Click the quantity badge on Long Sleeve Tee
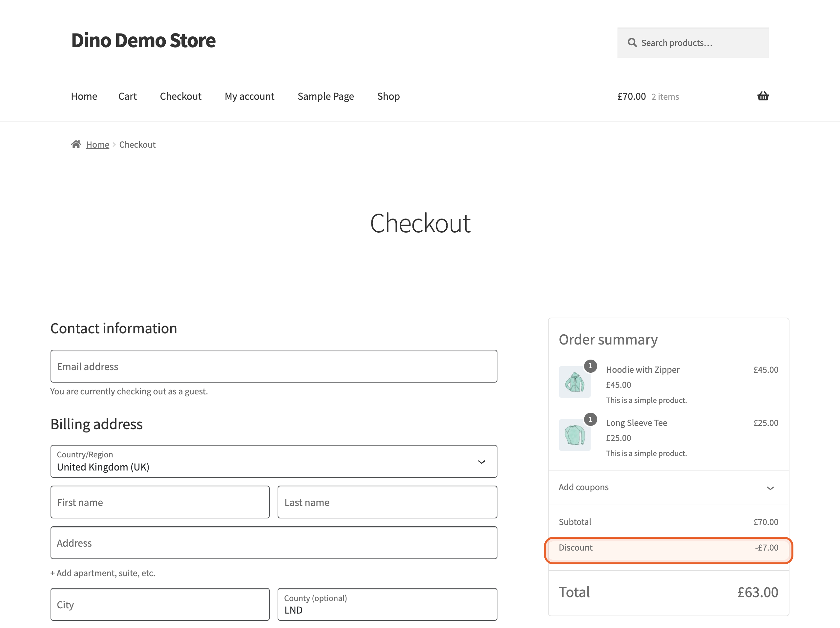Image resolution: width=840 pixels, height=628 pixels. pyautogui.click(x=590, y=419)
